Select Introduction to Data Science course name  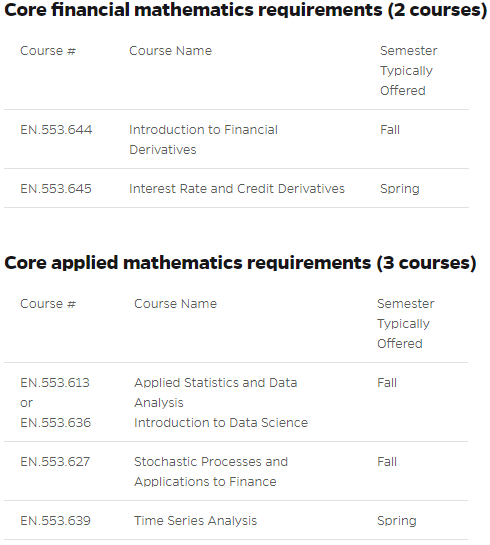(221, 423)
